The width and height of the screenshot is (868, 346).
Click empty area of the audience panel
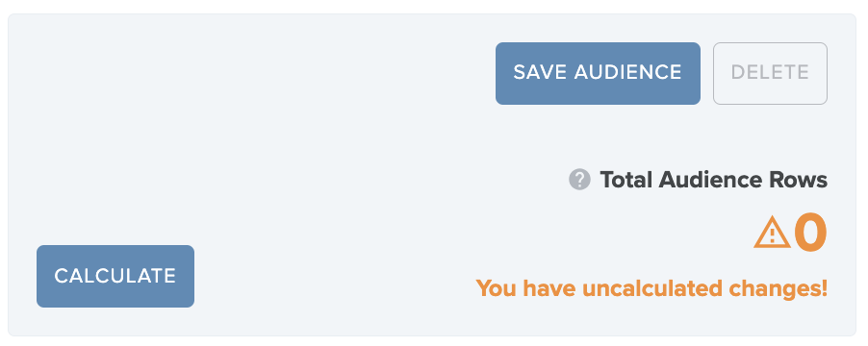(x=249, y=138)
